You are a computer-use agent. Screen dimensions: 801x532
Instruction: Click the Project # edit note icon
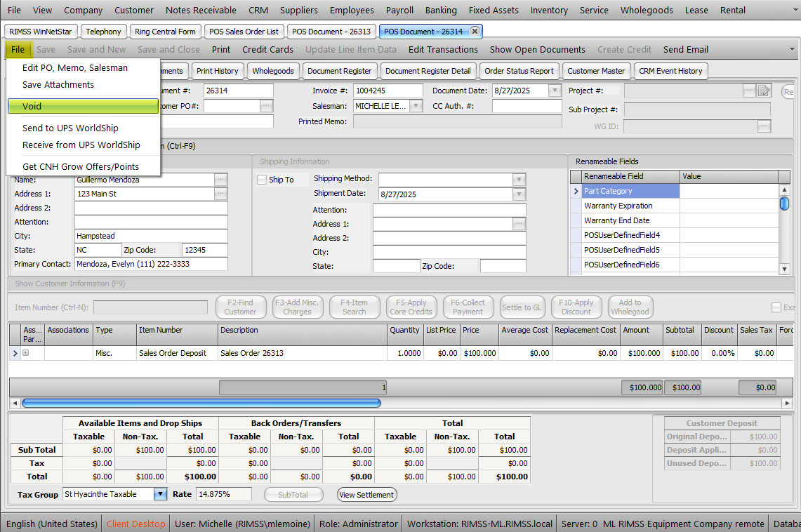pos(764,91)
